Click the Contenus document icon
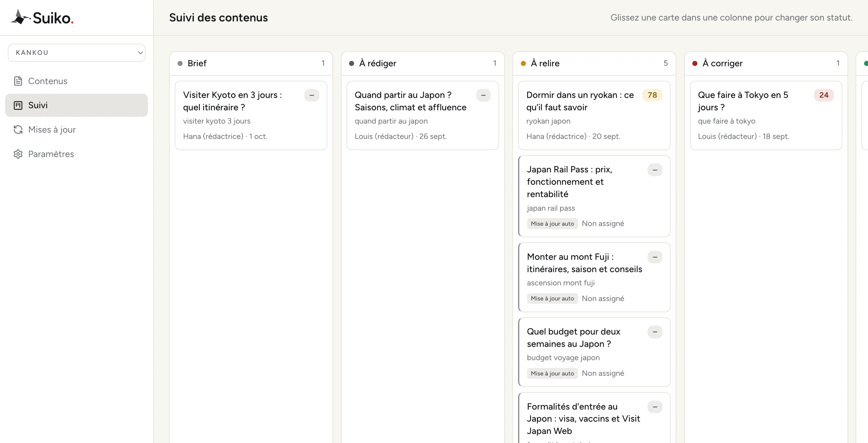868x443 pixels. tap(18, 81)
